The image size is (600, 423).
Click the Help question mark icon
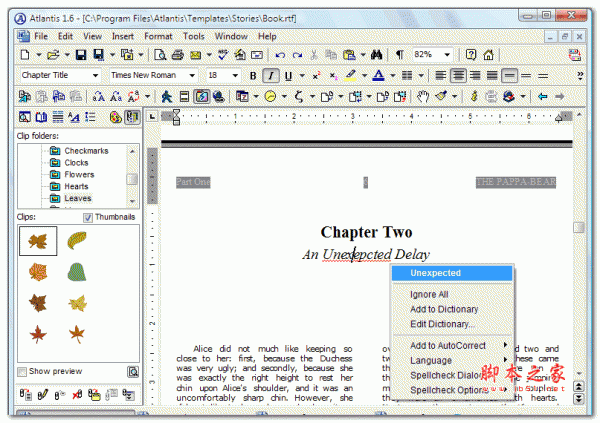(x=471, y=55)
